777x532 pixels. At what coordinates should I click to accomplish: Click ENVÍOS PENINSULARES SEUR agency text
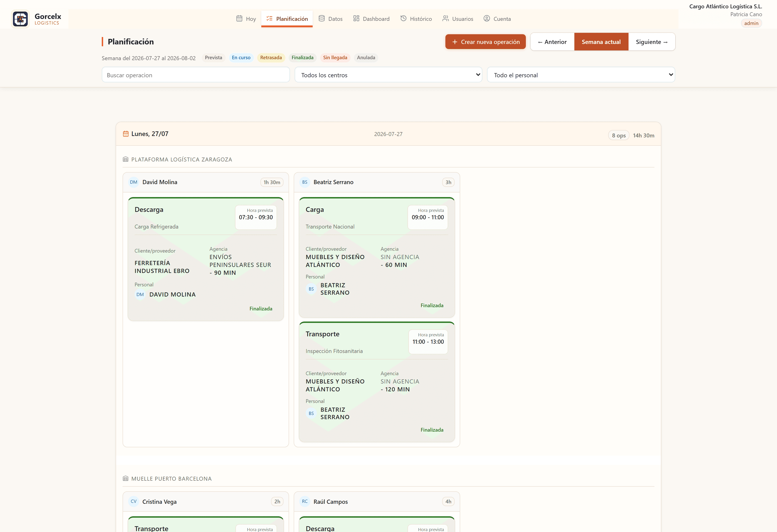(240, 261)
